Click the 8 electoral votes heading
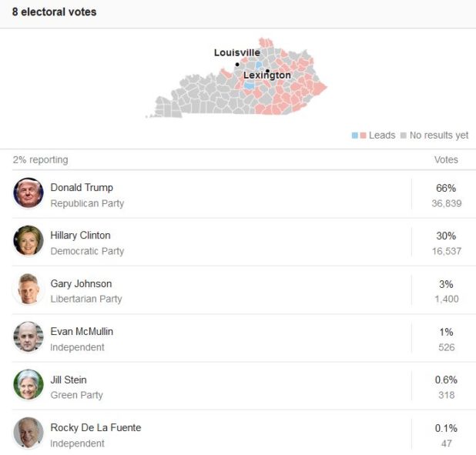The height and width of the screenshot is (455, 476). pos(55,12)
